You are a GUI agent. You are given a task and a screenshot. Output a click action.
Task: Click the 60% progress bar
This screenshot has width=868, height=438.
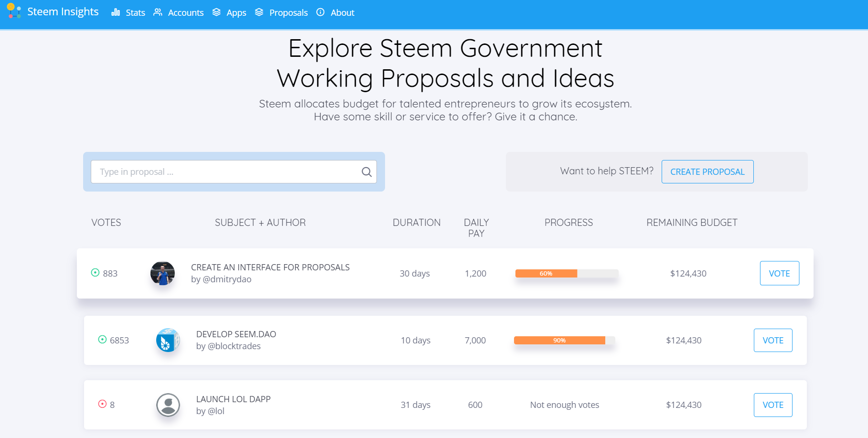tap(567, 274)
